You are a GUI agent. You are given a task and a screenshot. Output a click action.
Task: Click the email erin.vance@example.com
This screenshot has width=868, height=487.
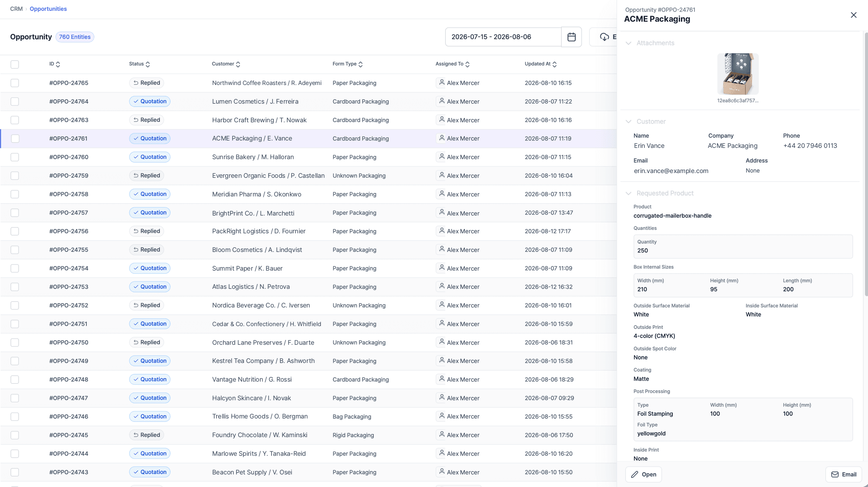coord(671,171)
